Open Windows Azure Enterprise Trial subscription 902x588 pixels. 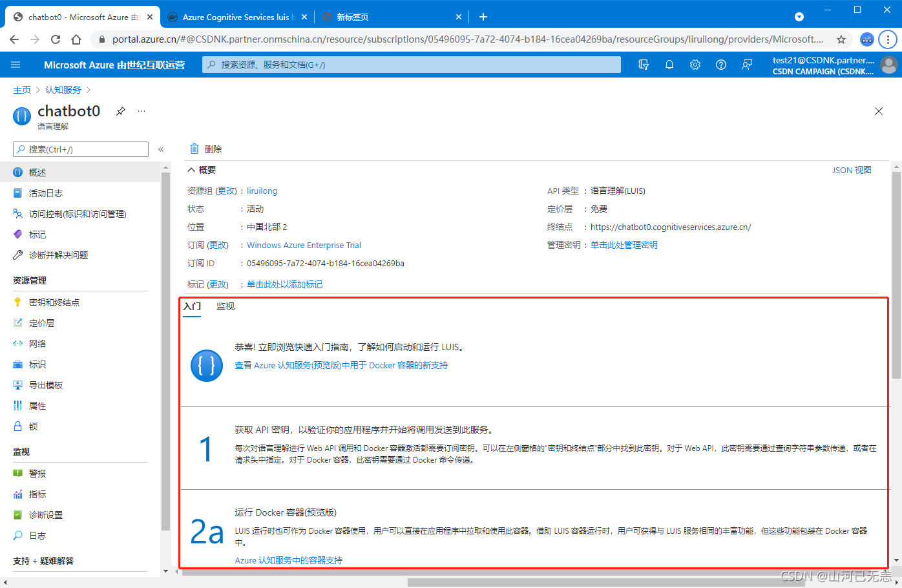coord(304,245)
